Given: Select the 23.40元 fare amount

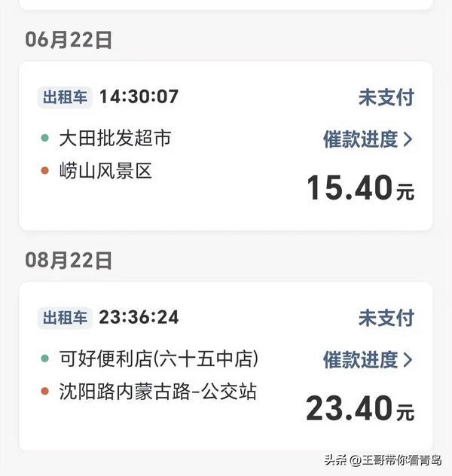Looking at the screenshot, I should pyautogui.click(x=360, y=408).
